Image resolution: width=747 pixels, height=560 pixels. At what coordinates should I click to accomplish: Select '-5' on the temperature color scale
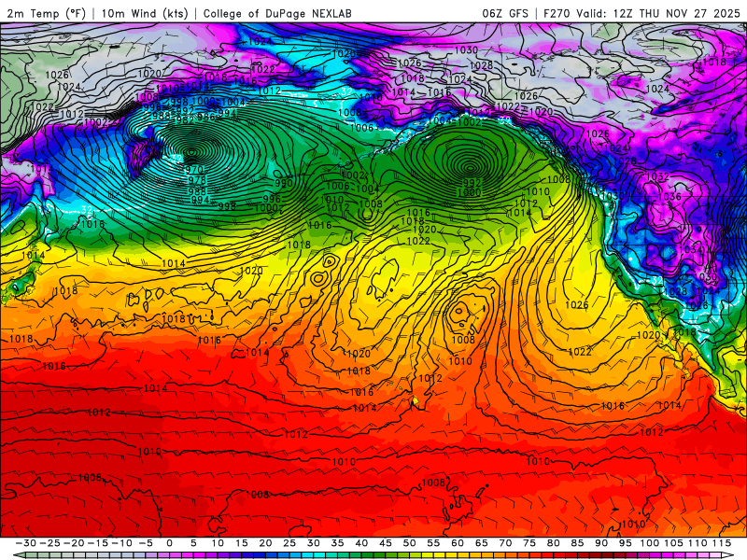click(146, 543)
